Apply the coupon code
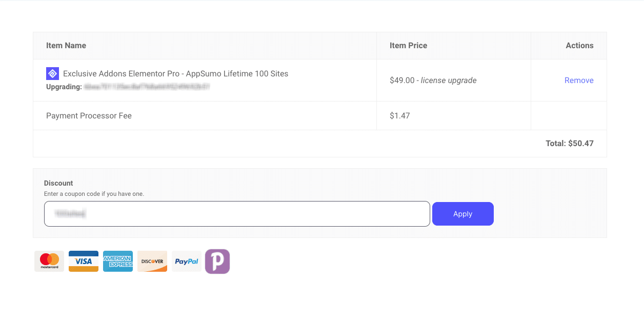The height and width of the screenshot is (322, 644). 463,214
